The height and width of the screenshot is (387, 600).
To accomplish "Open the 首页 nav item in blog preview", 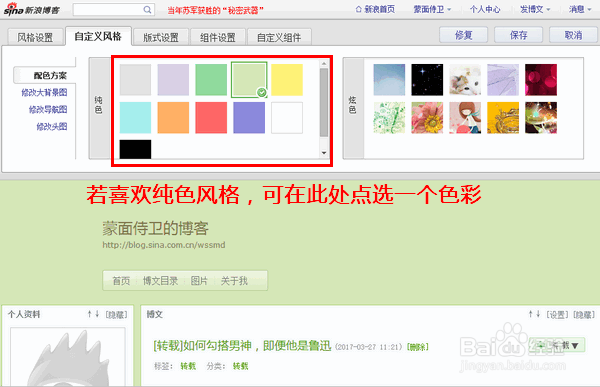I will (121, 281).
